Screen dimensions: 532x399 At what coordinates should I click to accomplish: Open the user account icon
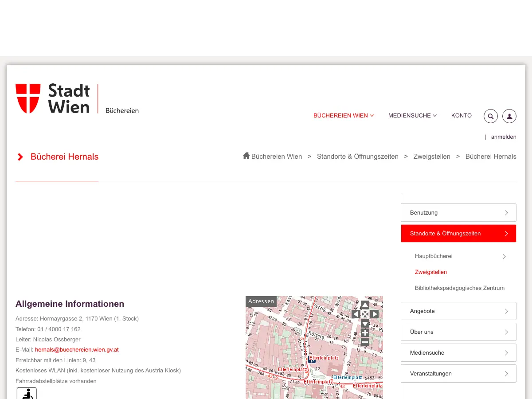(509, 116)
